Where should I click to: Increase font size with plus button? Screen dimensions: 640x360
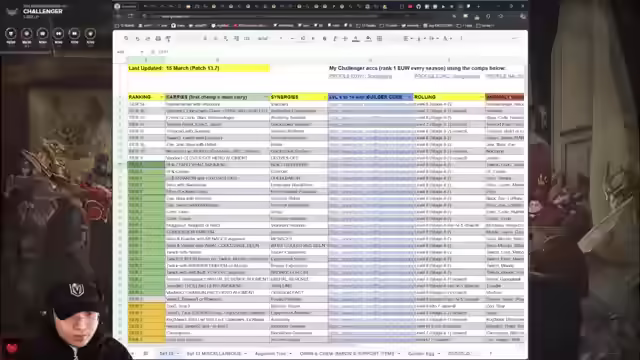pos(313,38)
